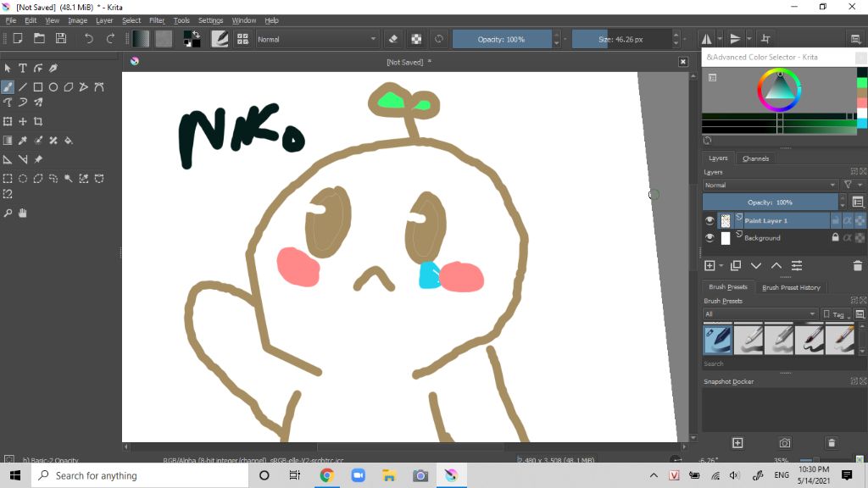Select the Fill bucket tool

69,141
